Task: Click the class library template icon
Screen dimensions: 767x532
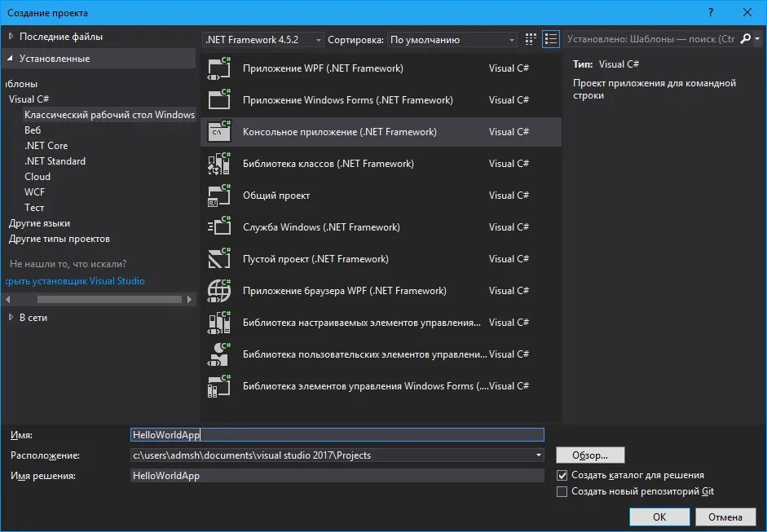Action: point(219,163)
